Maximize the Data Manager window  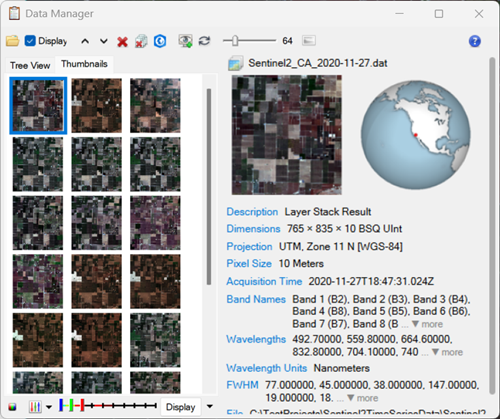pyautogui.click(x=439, y=14)
